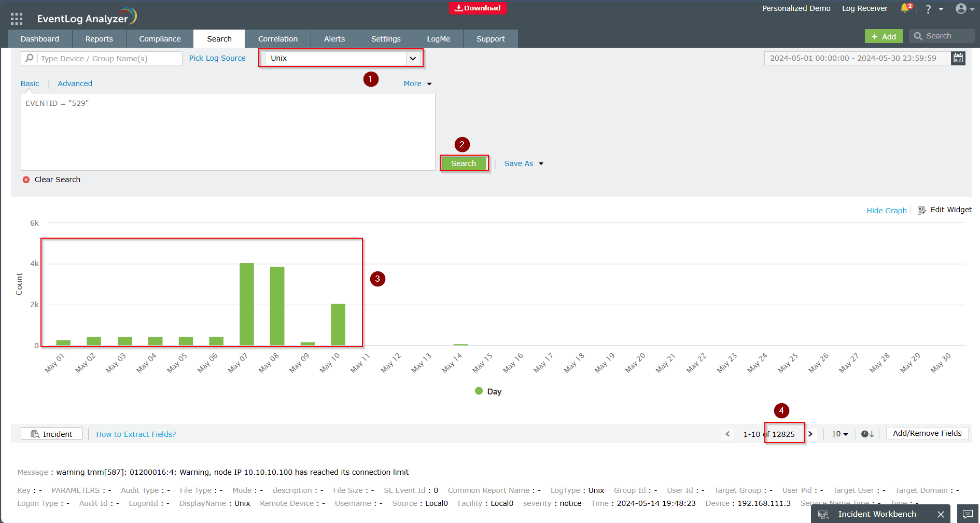Open How to Extract Fields link

coord(136,434)
